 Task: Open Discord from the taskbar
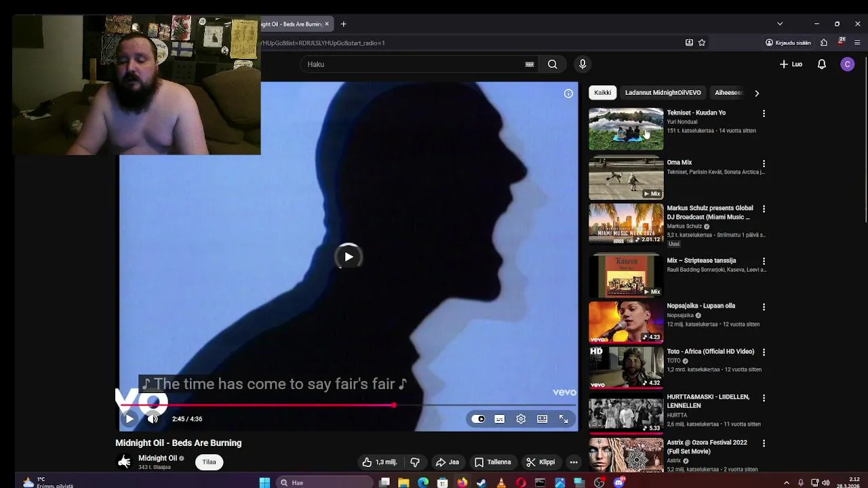point(618,483)
